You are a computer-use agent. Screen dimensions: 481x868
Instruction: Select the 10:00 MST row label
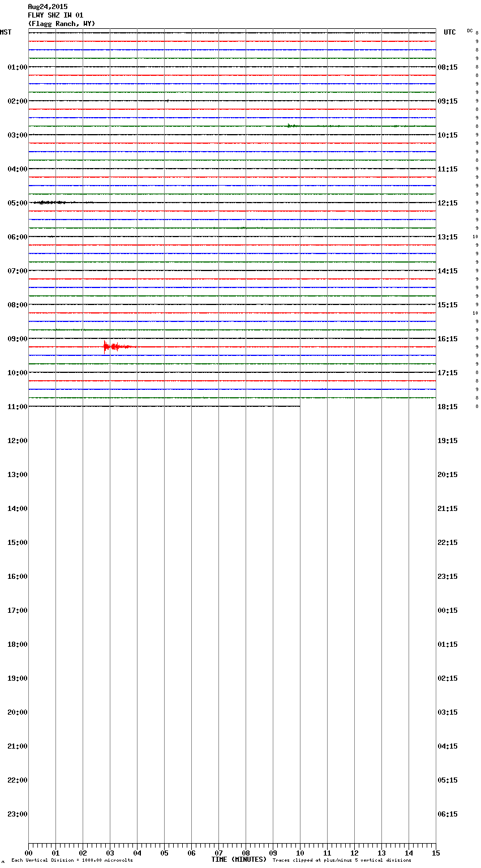[x=17, y=373]
